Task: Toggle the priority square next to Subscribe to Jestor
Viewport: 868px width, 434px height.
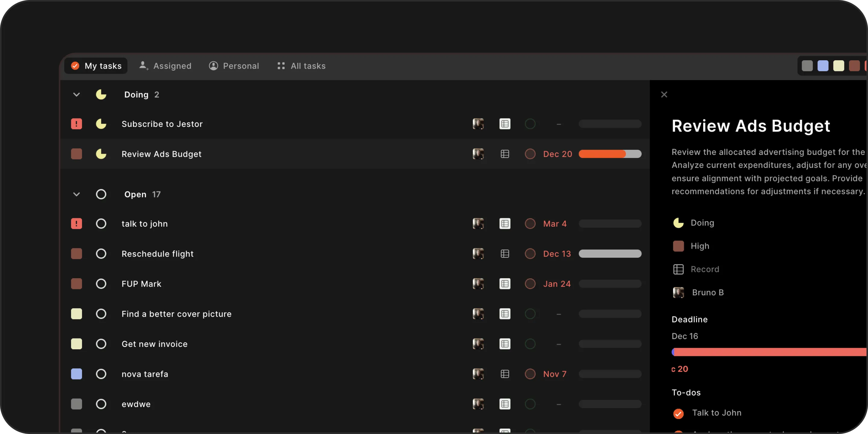Action: coord(77,124)
